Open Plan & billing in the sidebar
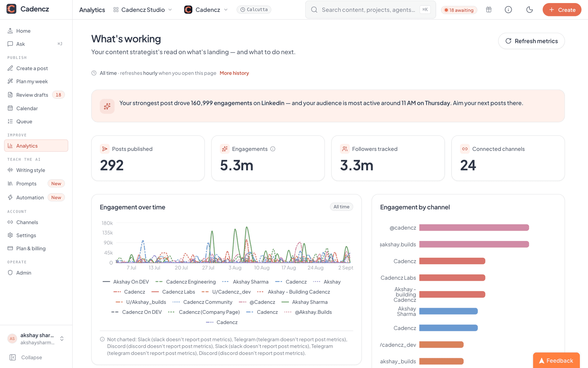Screen dimensions: 588x368 (36, 248)
